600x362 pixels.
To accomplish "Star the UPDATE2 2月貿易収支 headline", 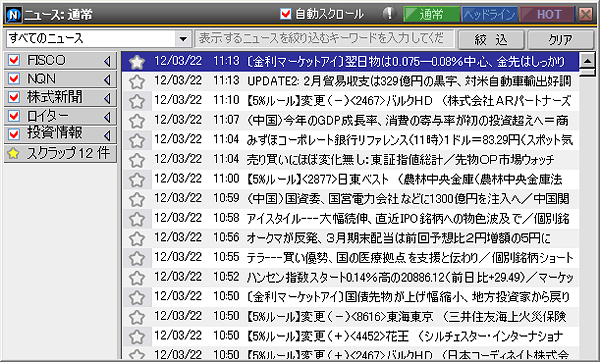I will coord(137,82).
